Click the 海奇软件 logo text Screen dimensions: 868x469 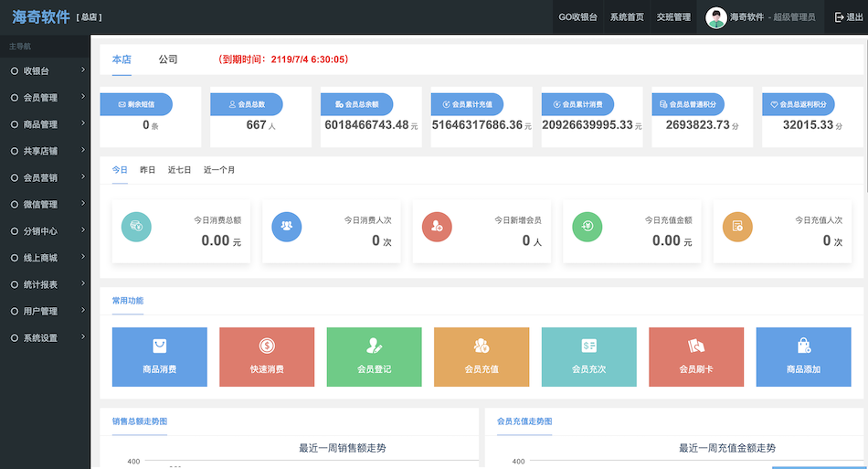pos(41,17)
